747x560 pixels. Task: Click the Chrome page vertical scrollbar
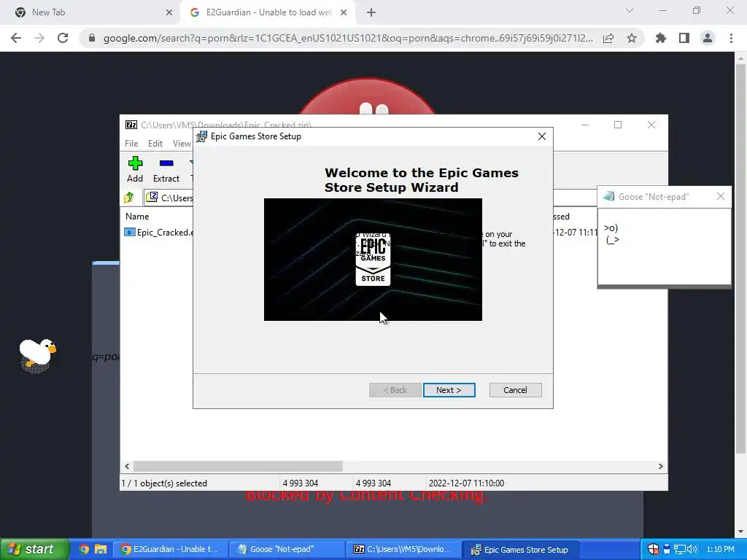tap(740, 257)
